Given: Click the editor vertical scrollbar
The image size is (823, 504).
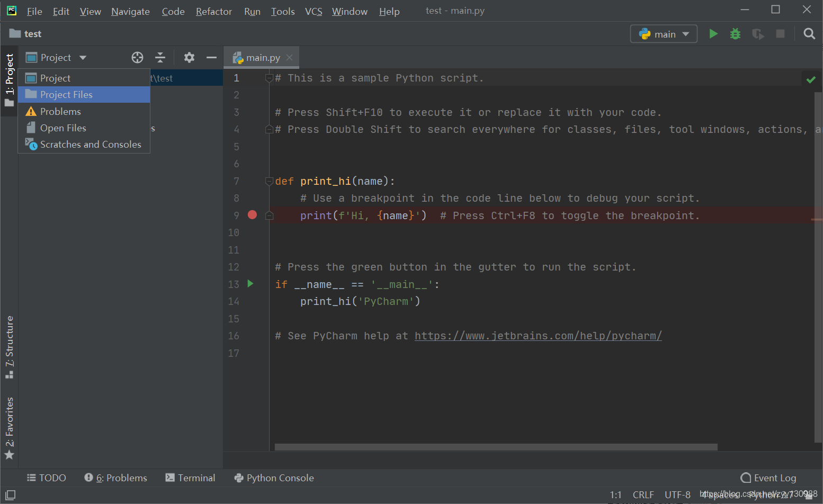Looking at the screenshot, I should [818, 267].
